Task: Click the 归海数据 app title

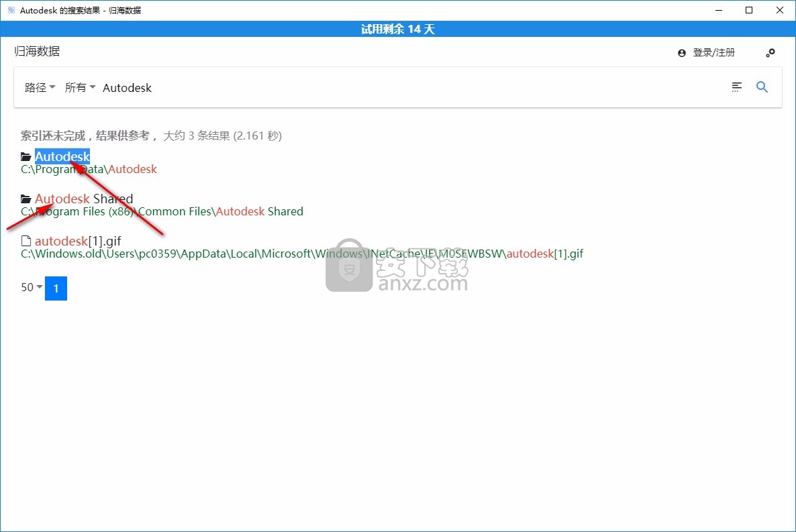Action: pyautogui.click(x=37, y=51)
